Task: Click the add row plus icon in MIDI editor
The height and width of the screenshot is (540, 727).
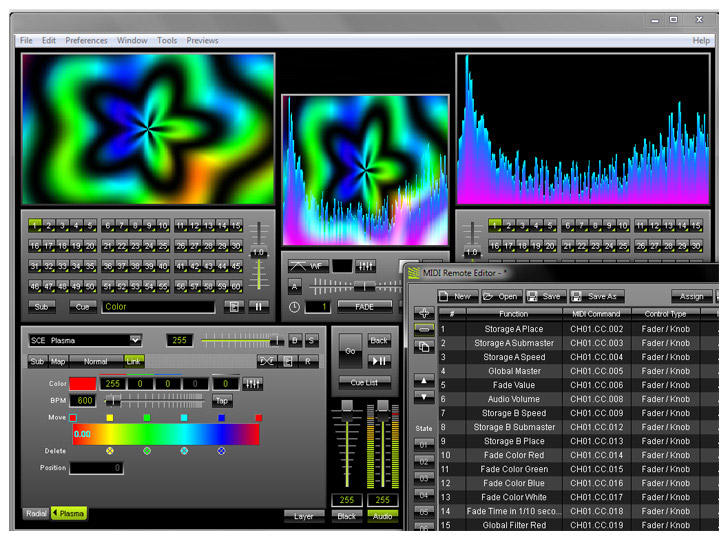Action: tap(424, 313)
